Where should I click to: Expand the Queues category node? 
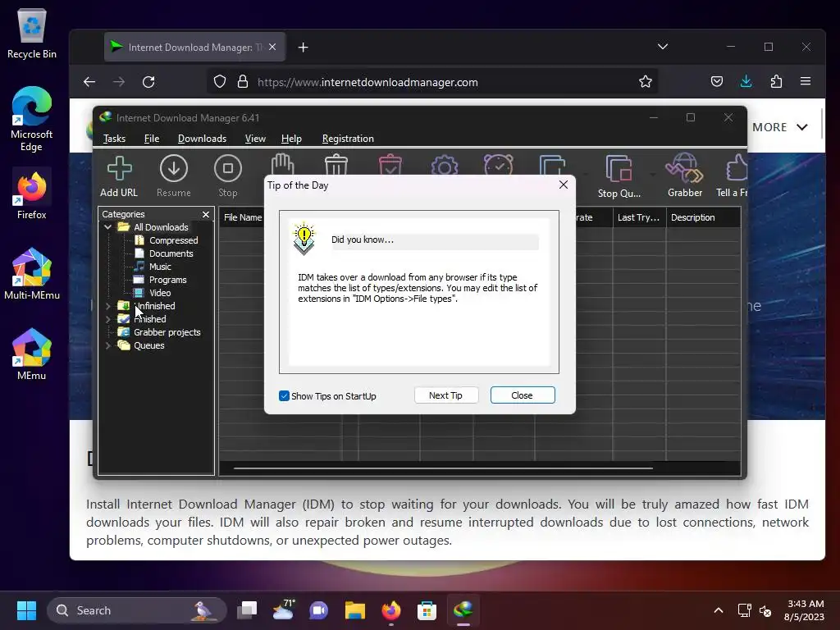108,345
